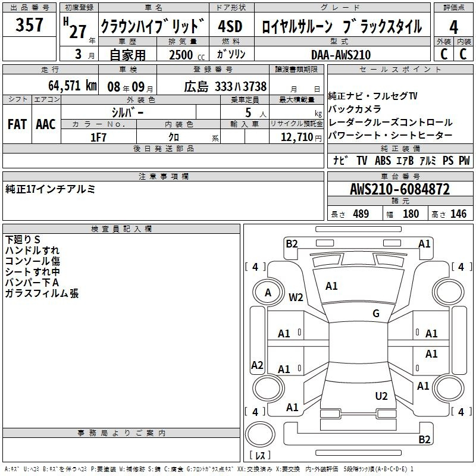Select the exterior grade C under 外装
This screenshot has height=476, width=476.
point(444,54)
